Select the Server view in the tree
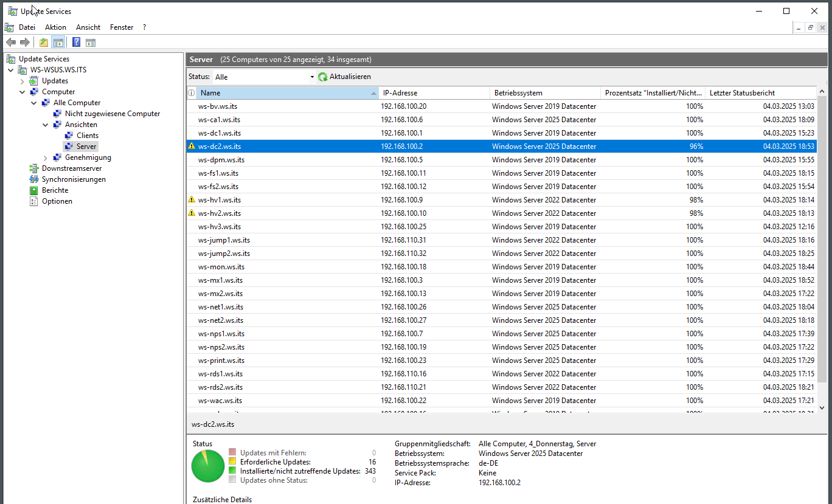This screenshot has width=832, height=504. click(86, 147)
